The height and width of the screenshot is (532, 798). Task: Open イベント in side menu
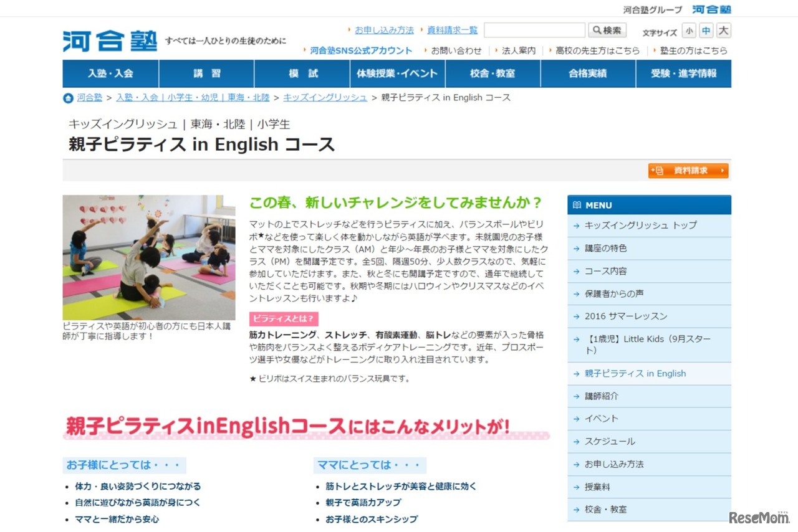coord(649,419)
